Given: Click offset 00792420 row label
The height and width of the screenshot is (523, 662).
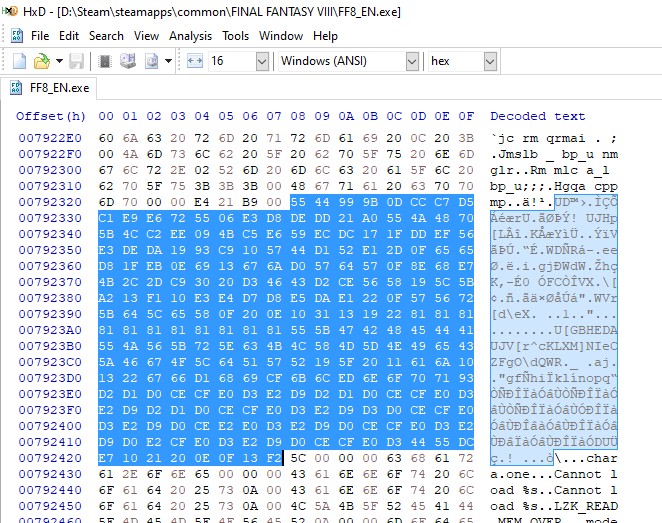Looking at the screenshot, I should point(50,458).
